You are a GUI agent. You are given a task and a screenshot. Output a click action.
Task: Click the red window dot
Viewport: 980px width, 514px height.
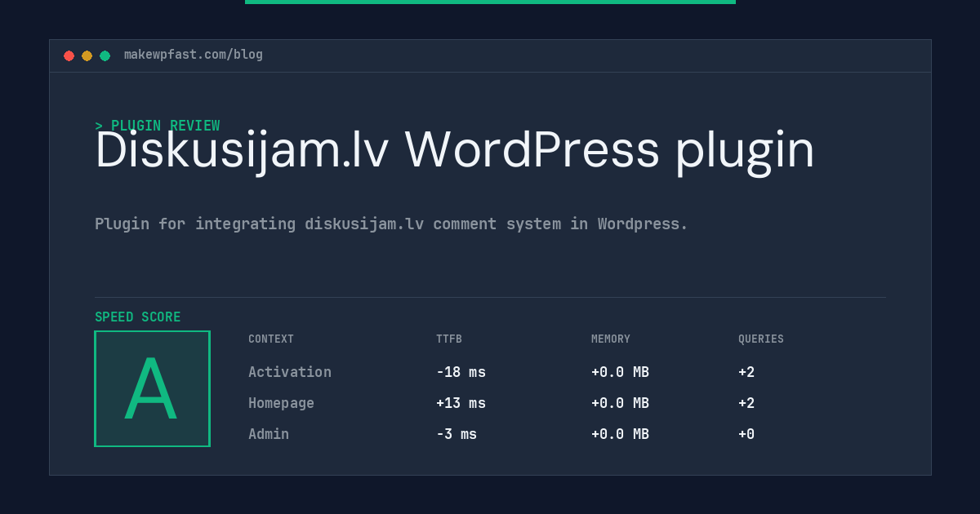pyautogui.click(x=69, y=55)
